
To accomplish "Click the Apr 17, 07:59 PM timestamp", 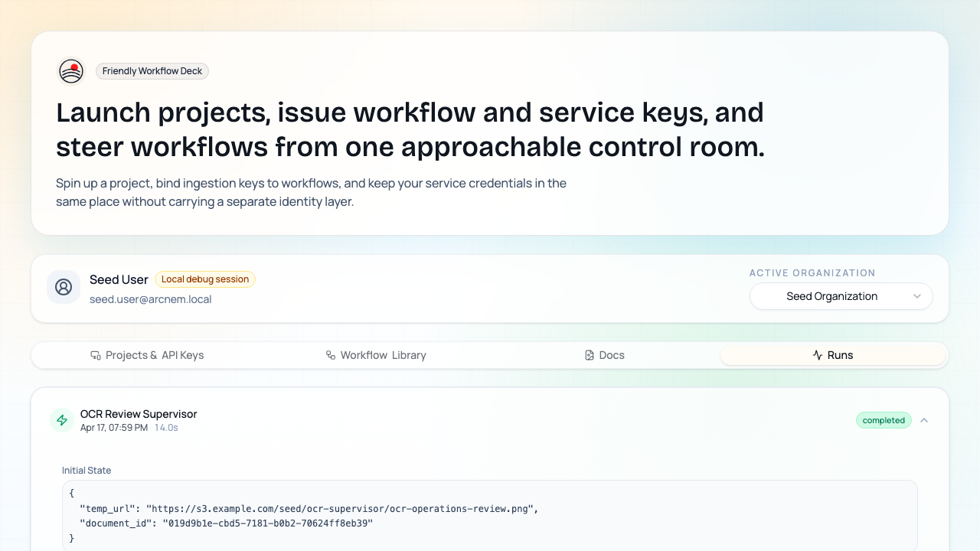I will coord(114,428).
